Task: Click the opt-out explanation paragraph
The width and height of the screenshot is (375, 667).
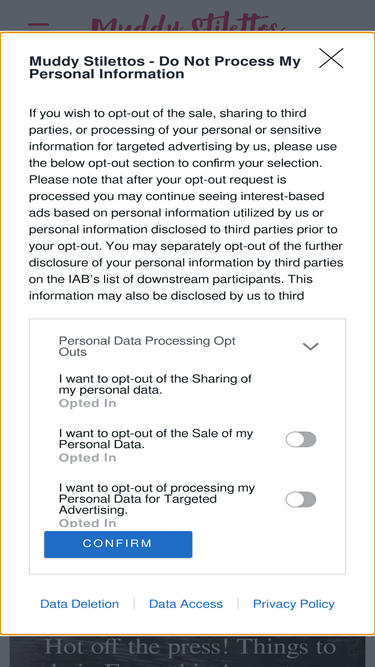Action: pos(186,204)
